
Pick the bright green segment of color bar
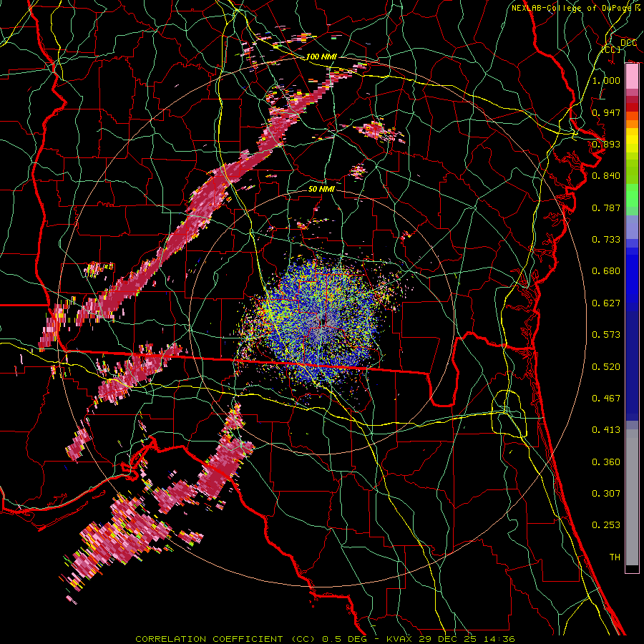pos(632,195)
